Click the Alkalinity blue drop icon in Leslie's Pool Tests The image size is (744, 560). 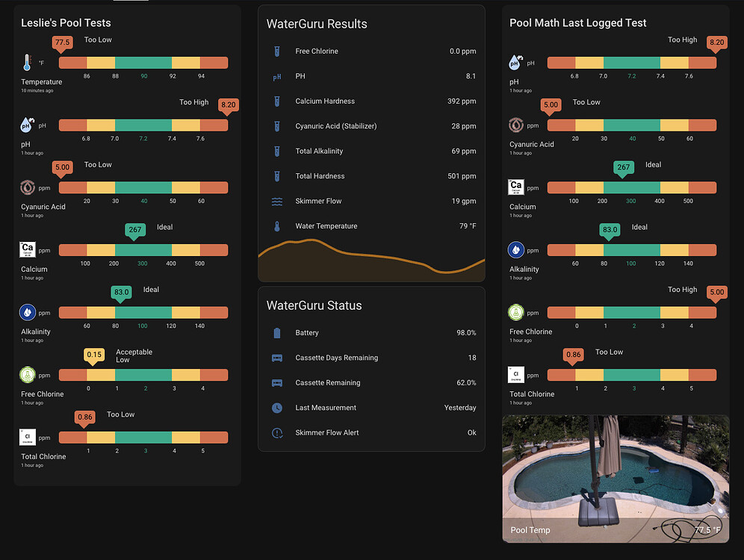(x=28, y=313)
